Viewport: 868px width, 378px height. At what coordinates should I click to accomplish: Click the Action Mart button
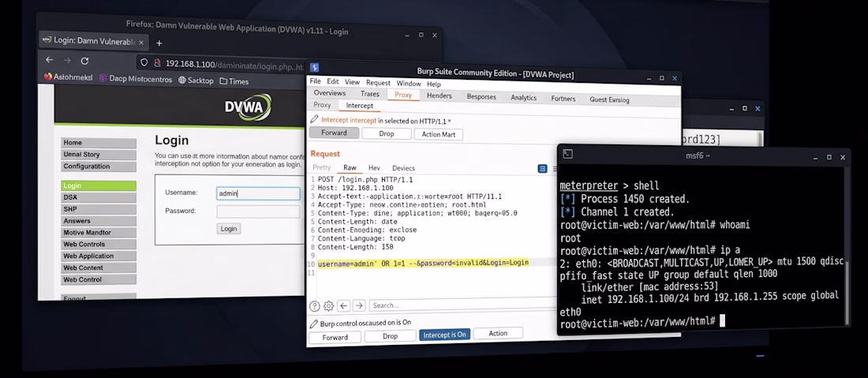439,134
